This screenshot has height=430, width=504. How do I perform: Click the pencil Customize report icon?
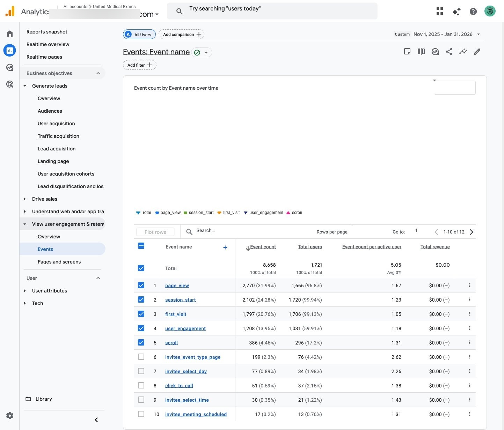pos(477,52)
